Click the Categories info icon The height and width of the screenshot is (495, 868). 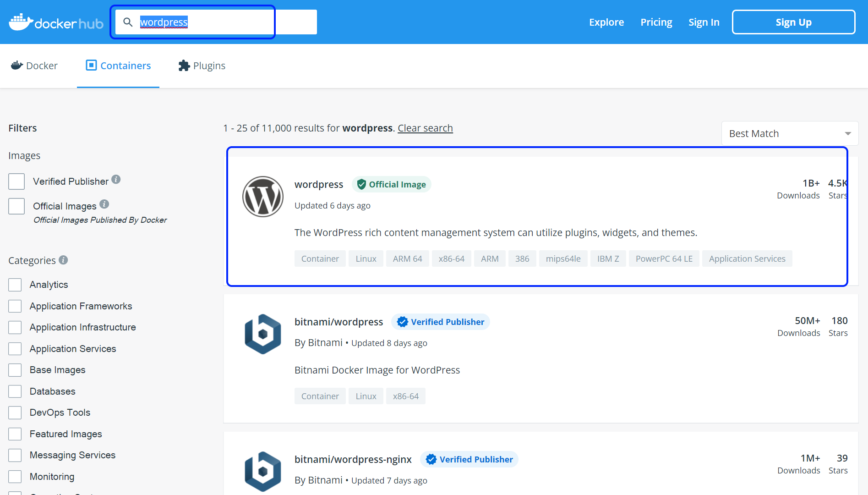click(x=64, y=260)
